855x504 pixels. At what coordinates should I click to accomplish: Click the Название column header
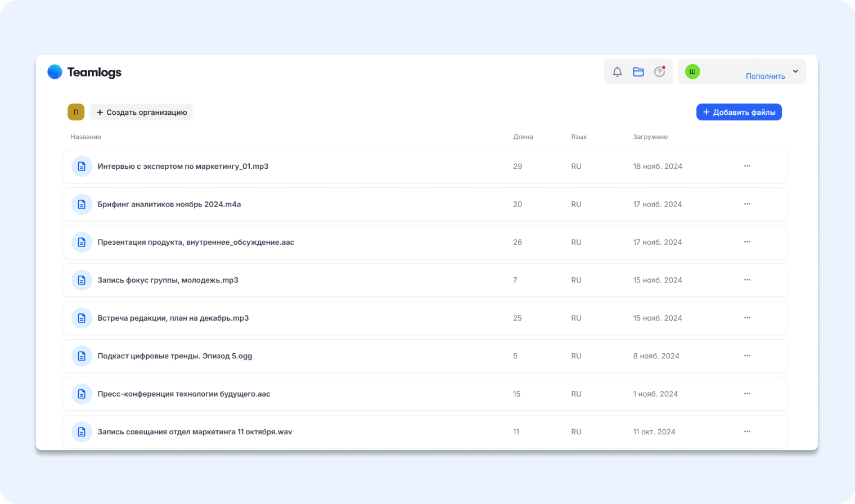(86, 137)
